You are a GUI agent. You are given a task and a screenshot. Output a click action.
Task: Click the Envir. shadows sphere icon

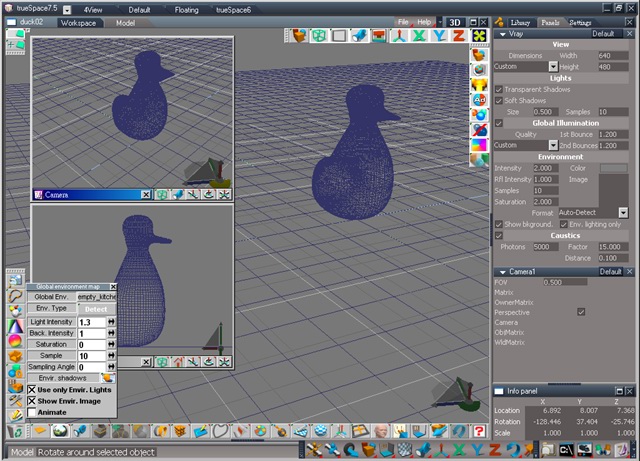tap(108, 378)
